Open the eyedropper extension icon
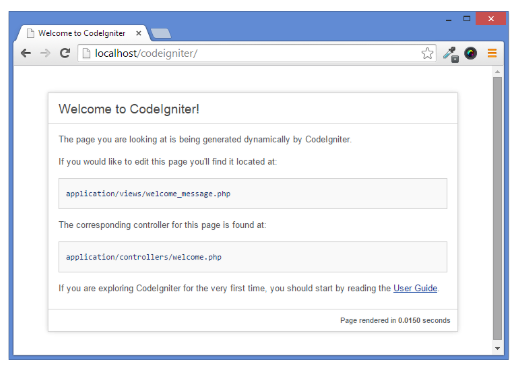This screenshot has height=370, width=520. pos(451,54)
